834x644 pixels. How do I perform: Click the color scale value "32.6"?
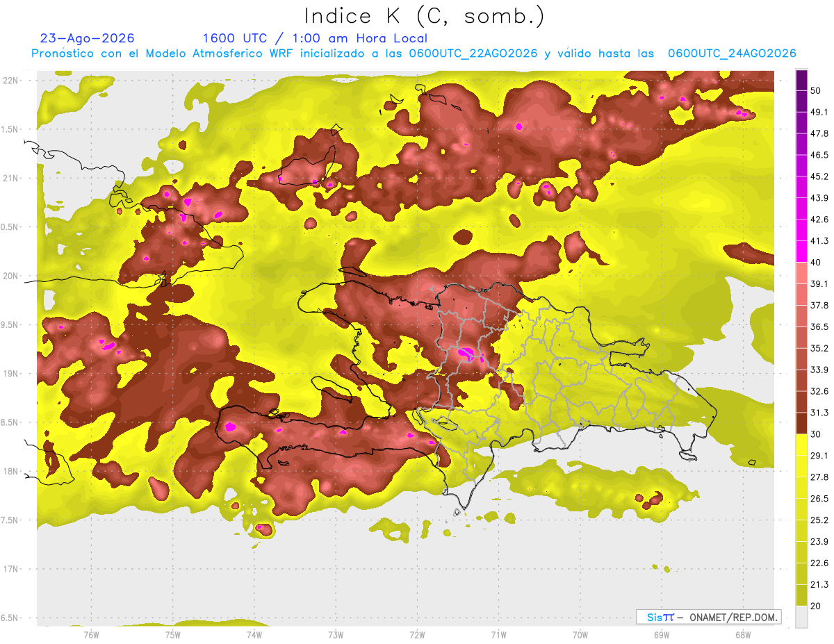819,391
